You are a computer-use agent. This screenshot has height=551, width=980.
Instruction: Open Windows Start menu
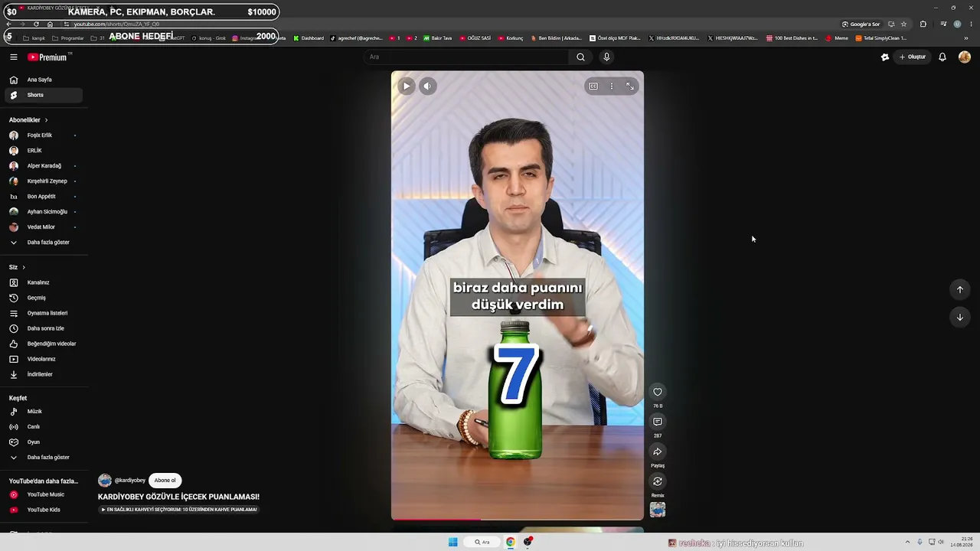(x=453, y=543)
